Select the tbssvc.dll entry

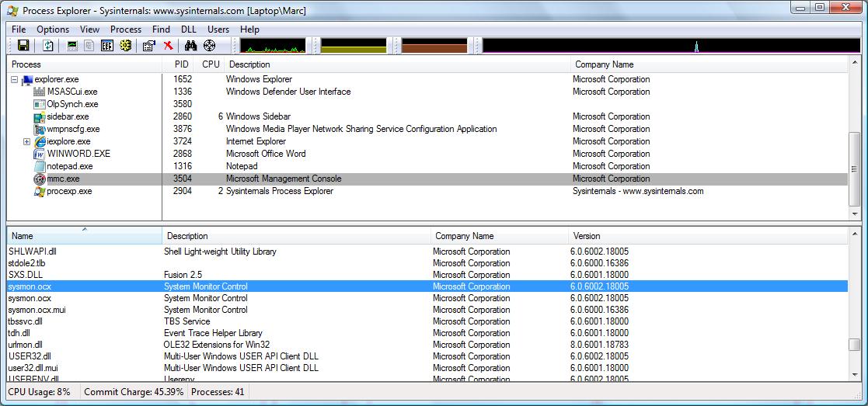click(25, 321)
